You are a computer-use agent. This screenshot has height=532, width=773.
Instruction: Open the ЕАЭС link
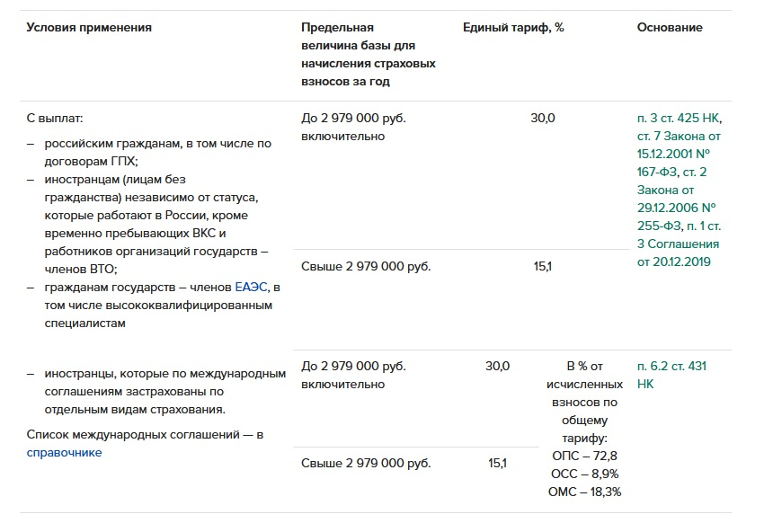pyautogui.click(x=251, y=288)
